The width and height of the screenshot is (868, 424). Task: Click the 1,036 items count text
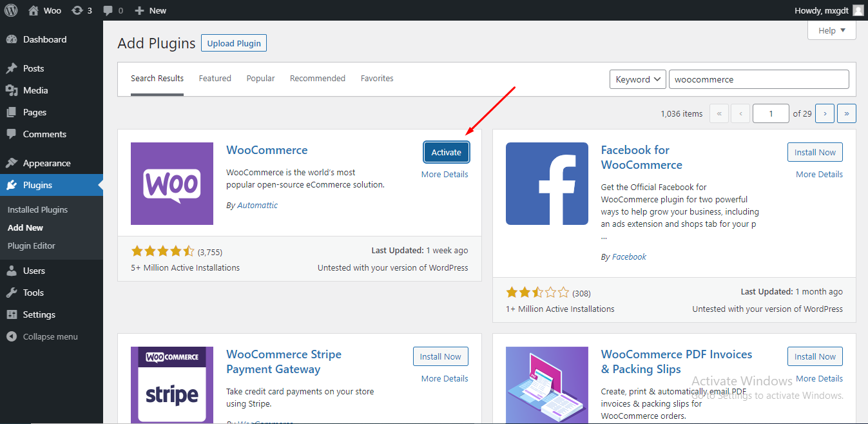pyautogui.click(x=682, y=113)
